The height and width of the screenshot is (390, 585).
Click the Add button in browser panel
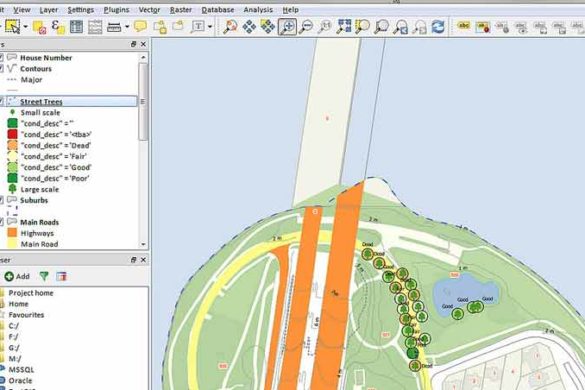[x=17, y=276]
